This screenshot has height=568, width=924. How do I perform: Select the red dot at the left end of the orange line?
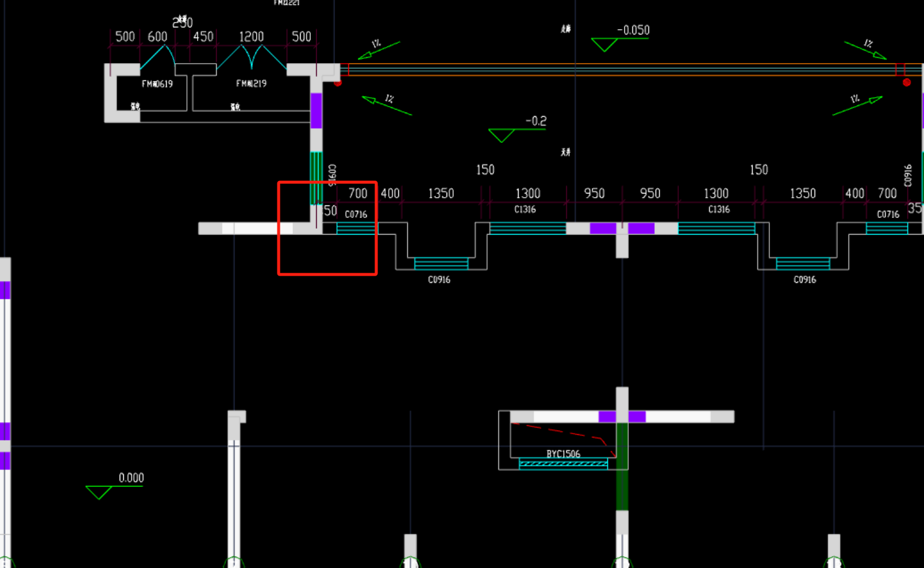(338, 83)
